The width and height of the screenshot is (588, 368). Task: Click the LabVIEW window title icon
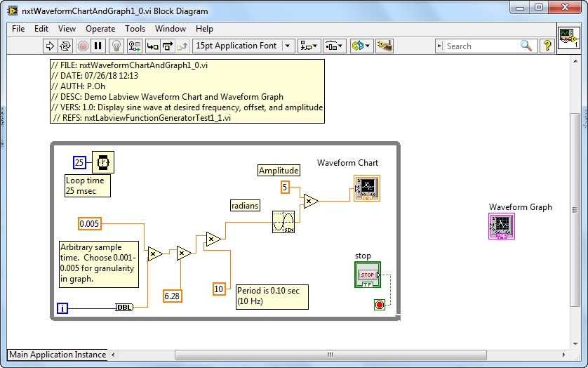[13, 11]
